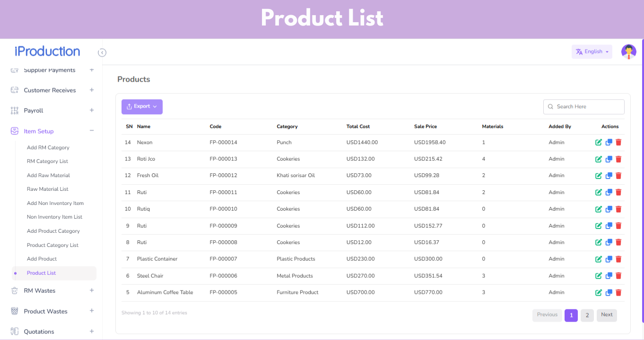Delete the Aluminum Coffee Table product

618,292
